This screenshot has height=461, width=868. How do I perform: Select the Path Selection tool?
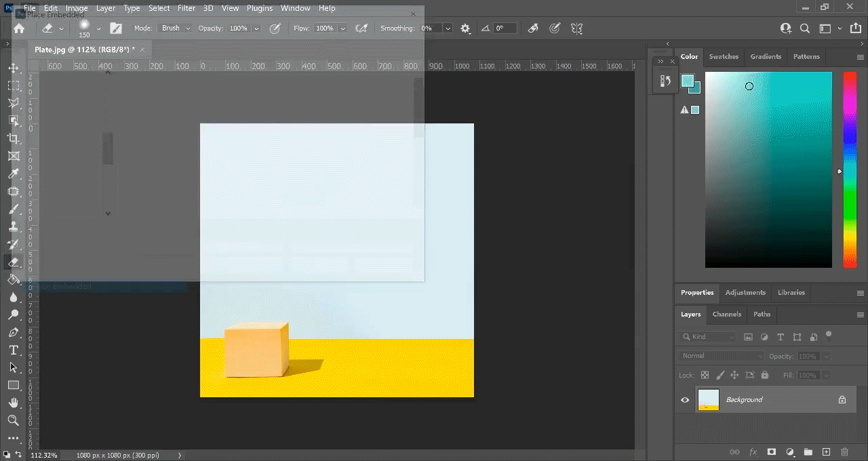pos(14,367)
